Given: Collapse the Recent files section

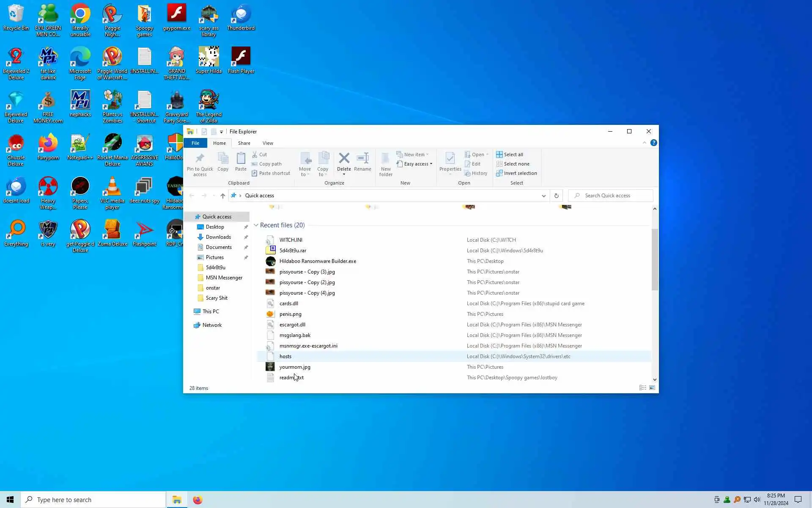Looking at the screenshot, I should [256, 225].
